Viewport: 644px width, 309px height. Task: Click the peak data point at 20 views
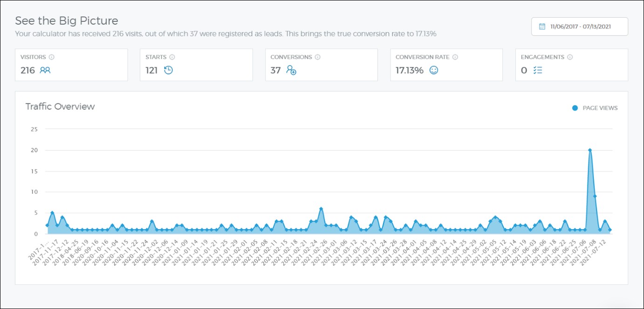(x=590, y=150)
